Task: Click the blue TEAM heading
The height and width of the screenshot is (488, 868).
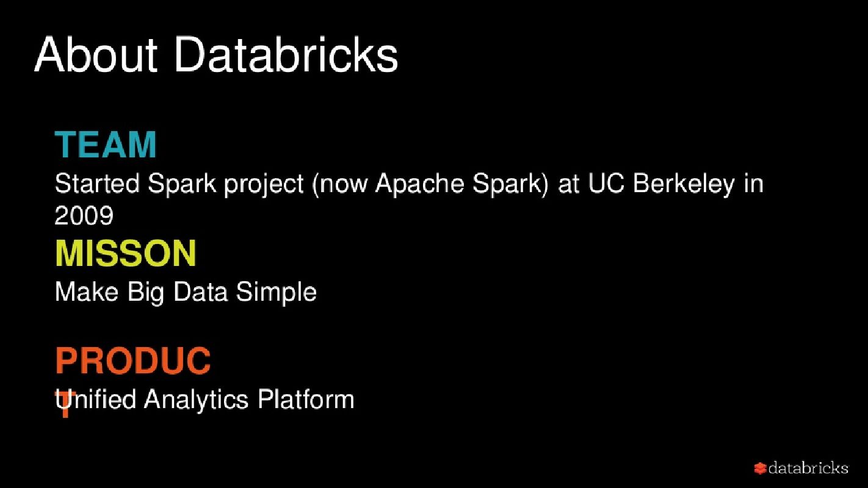Action: [106, 145]
